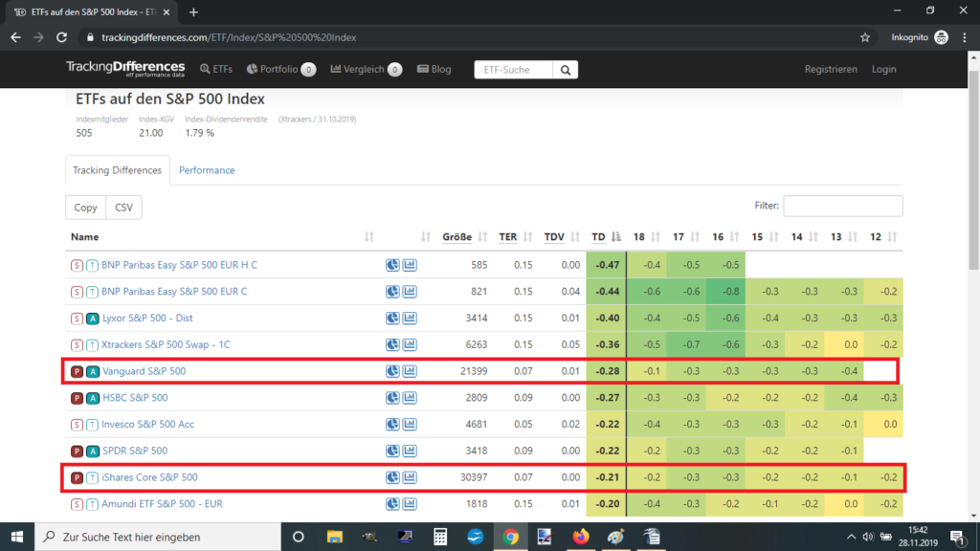Image resolution: width=980 pixels, height=551 pixels.
Task: Add iShares Core S&P 500 to portfolio
Action: [391, 477]
